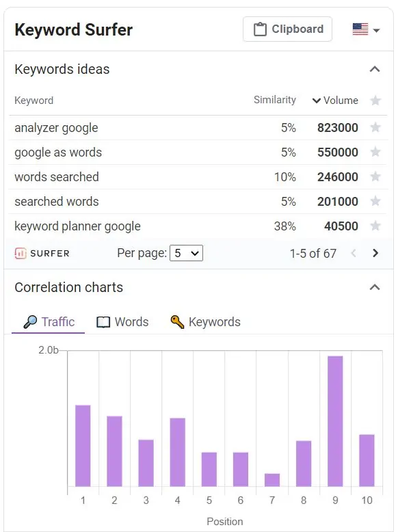Click the traffic bar for position 6
The image size is (398, 532).
point(241,470)
